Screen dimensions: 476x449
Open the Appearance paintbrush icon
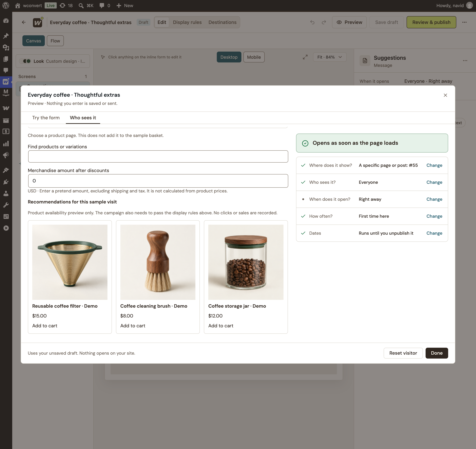pyautogui.click(x=6, y=170)
